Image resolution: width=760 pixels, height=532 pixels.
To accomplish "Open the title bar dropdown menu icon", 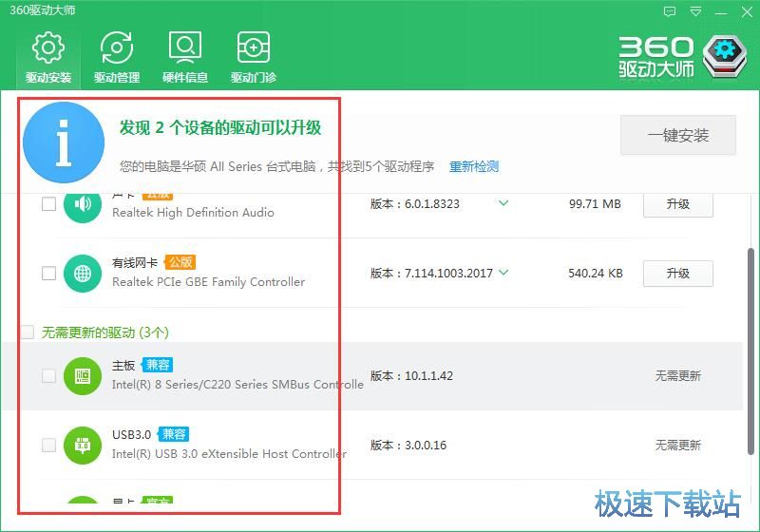I will point(695,11).
